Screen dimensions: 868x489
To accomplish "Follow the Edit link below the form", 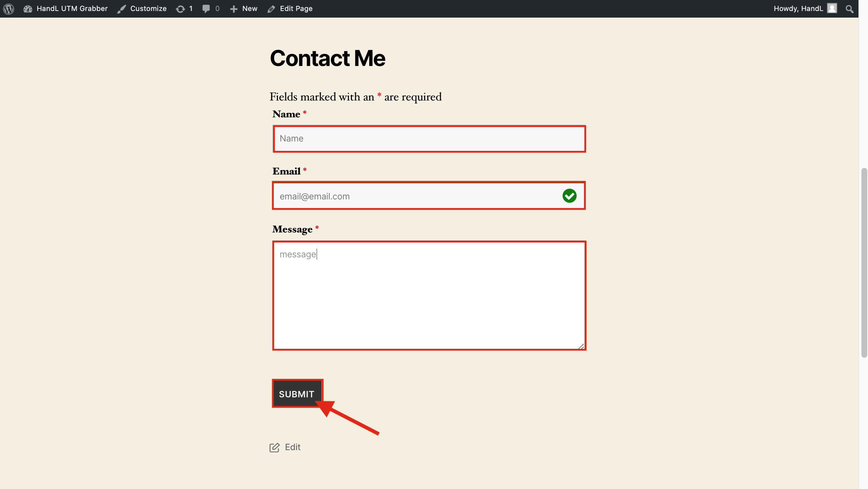I will tap(293, 447).
